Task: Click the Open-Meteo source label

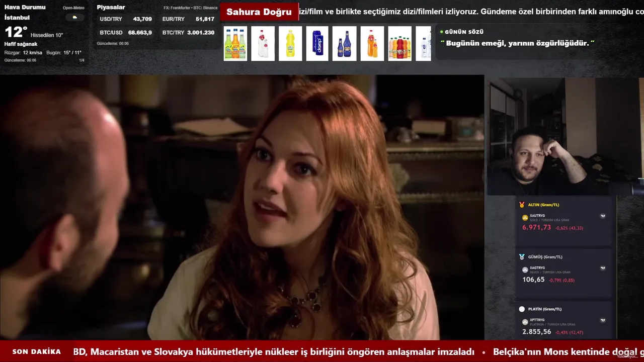Action: pyautogui.click(x=73, y=8)
